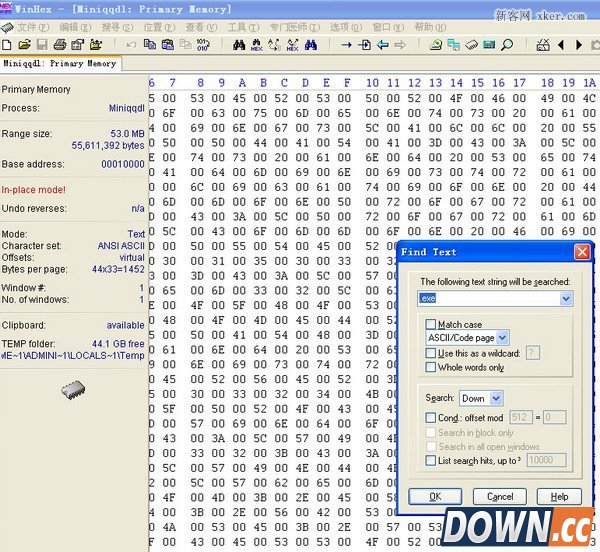Screen dimensions: 600x552
Task: Enable the Match case checkbox
Action: [x=431, y=325]
